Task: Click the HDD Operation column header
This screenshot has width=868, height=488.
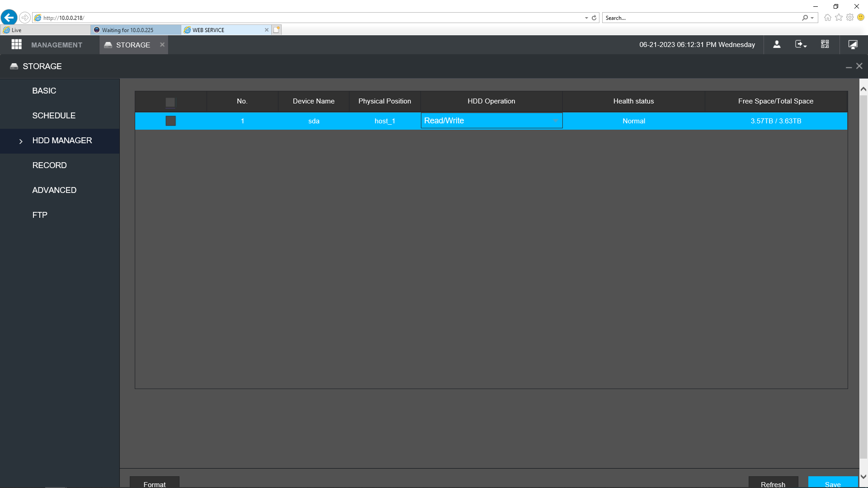Action: pyautogui.click(x=491, y=101)
